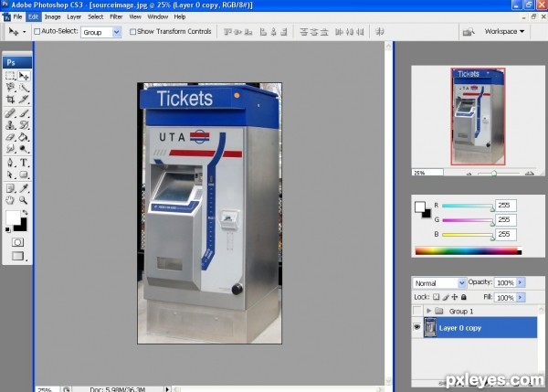Select the Slice tool
Viewport: 548px width, 392px height.
pos(24,100)
